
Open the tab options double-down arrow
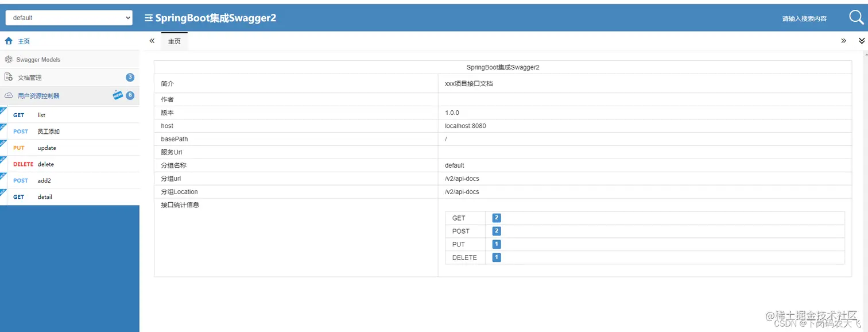coord(862,41)
